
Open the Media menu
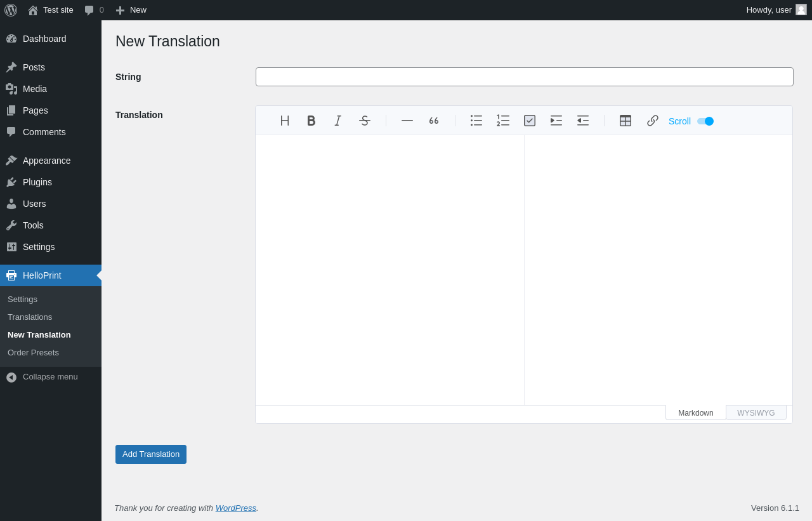51,89
